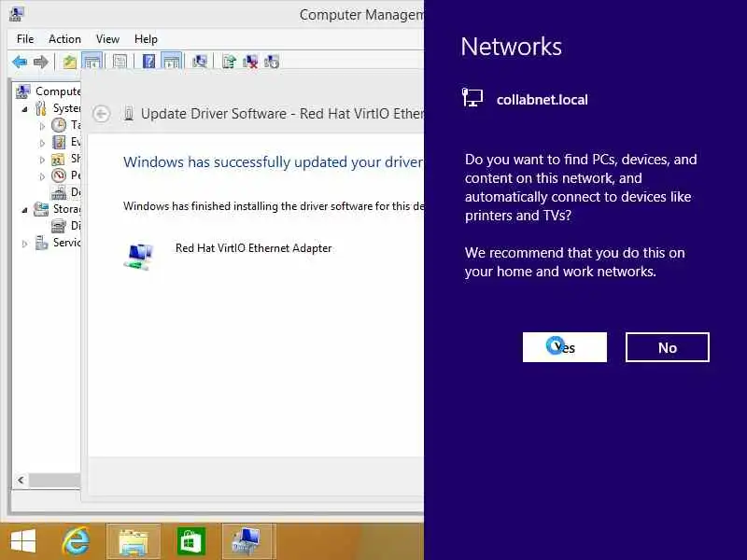Click the blue Back arrow in Computer Management toolbar

20,62
